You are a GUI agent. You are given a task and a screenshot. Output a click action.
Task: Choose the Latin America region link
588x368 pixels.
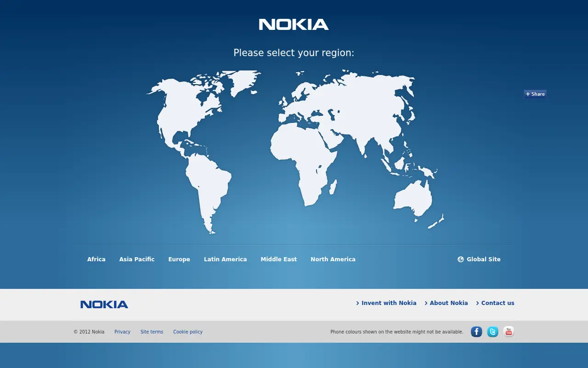click(226, 259)
